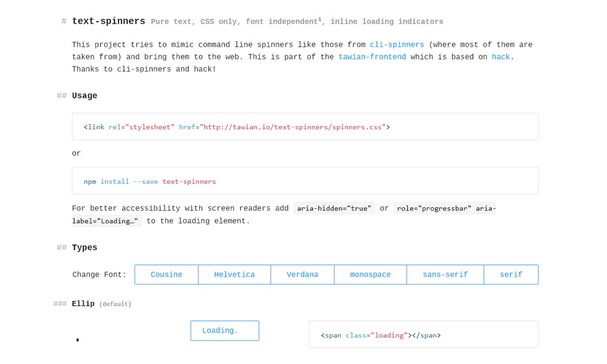
Task: Click the ## anchor next to Types
Action: [x=60, y=248]
